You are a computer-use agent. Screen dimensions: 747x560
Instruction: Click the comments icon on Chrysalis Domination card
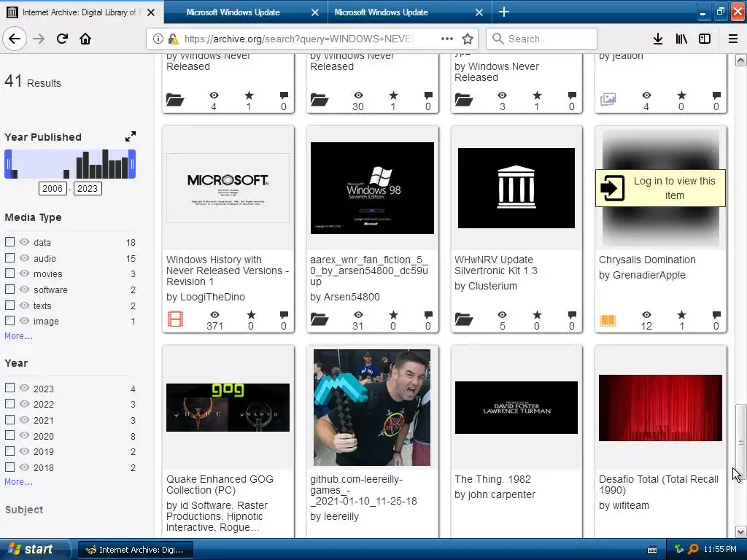[x=716, y=315]
